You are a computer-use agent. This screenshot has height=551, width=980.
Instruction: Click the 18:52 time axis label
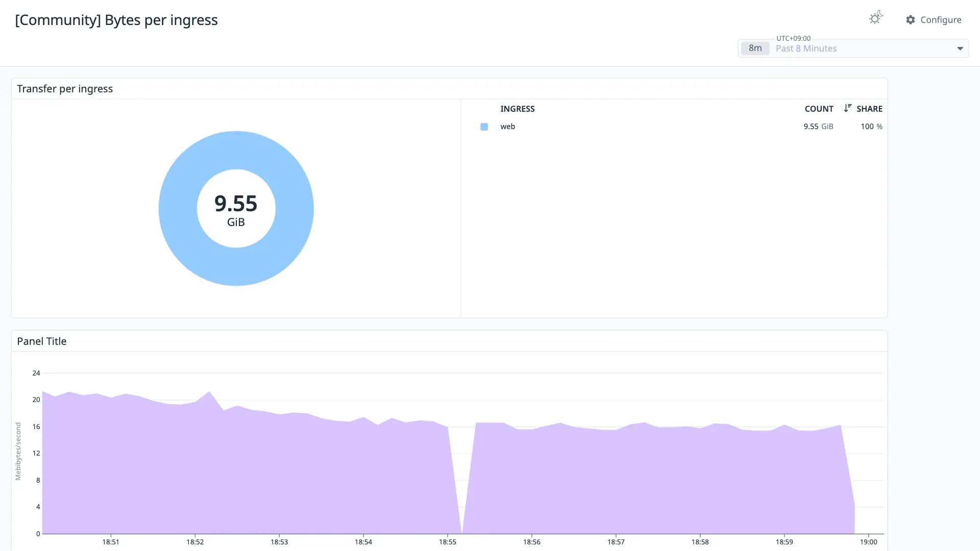pyautogui.click(x=195, y=542)
